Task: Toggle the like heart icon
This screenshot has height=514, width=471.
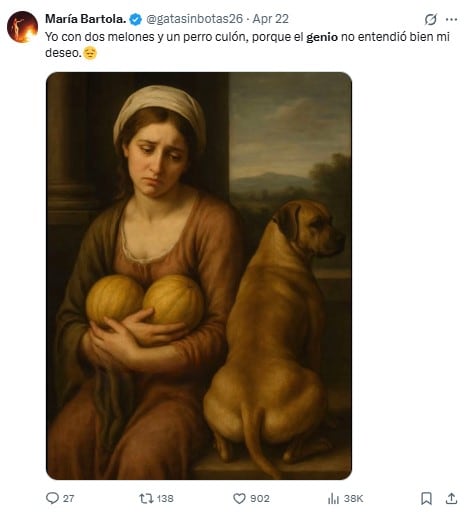Action: (x=239, y=498)
